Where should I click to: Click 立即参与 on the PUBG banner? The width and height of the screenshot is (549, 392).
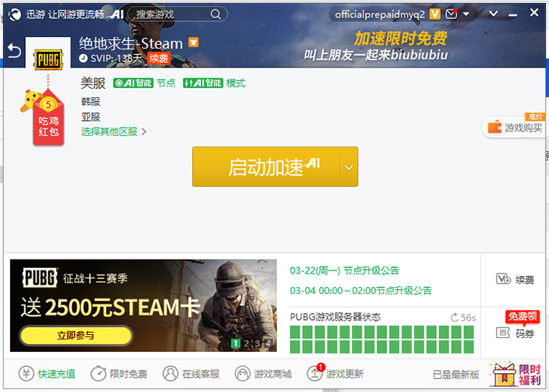click(x=76, y=336)
